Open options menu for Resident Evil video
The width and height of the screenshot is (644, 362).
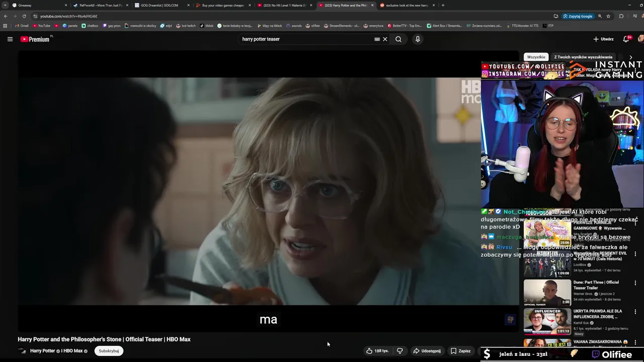point(635,254)
